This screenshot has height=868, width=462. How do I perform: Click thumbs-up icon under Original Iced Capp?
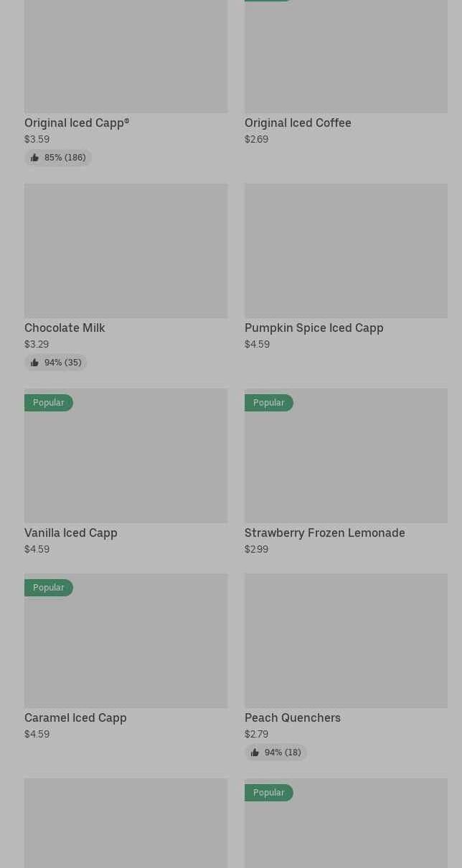34,158
